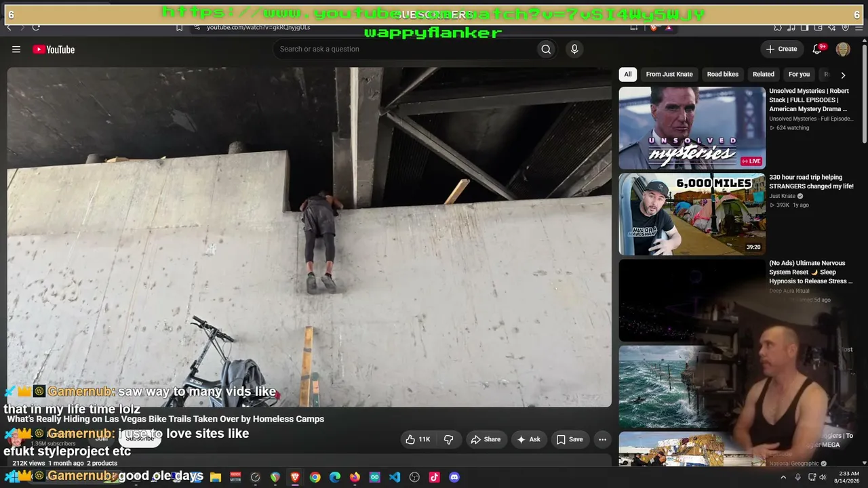Open Discord from the taskbar
The height and width of the screenshot is (488, 868).
point(454,477)
